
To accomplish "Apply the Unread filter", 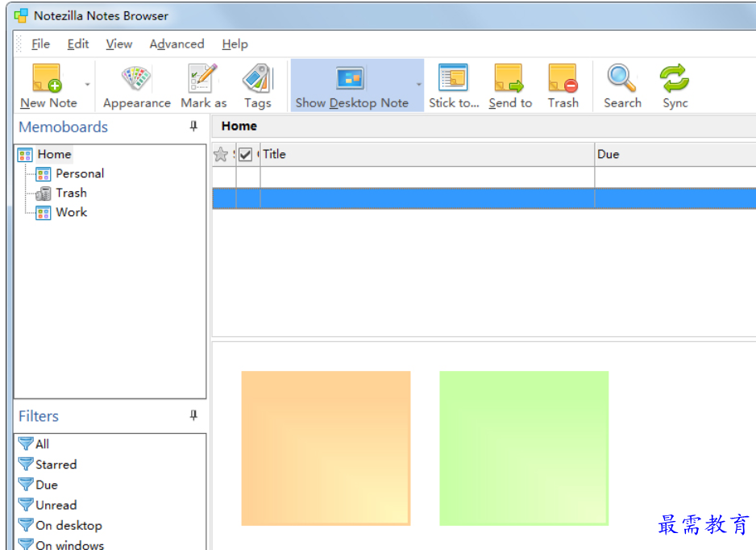I will (x=56, y=505).
